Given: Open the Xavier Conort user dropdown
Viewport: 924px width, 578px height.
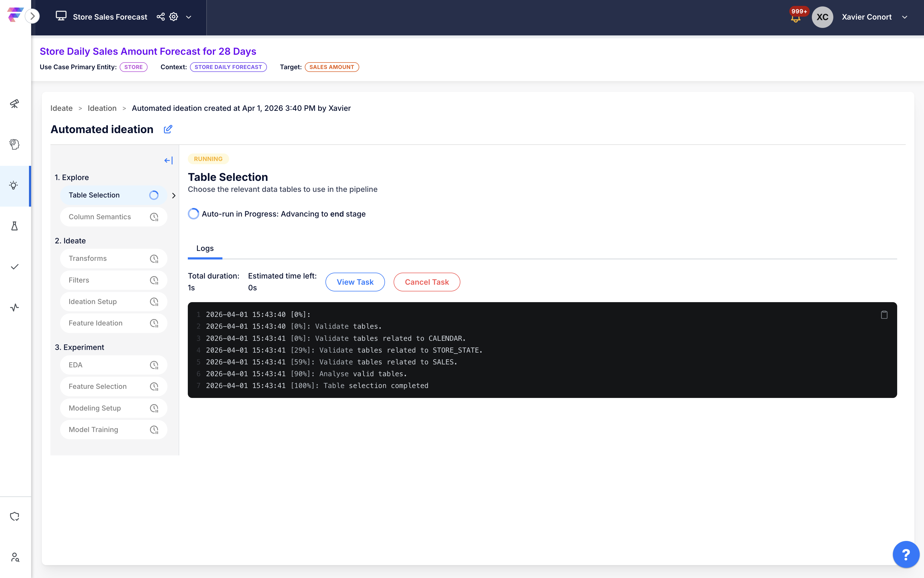Looking at the screenshot, I should click(904, 17).
